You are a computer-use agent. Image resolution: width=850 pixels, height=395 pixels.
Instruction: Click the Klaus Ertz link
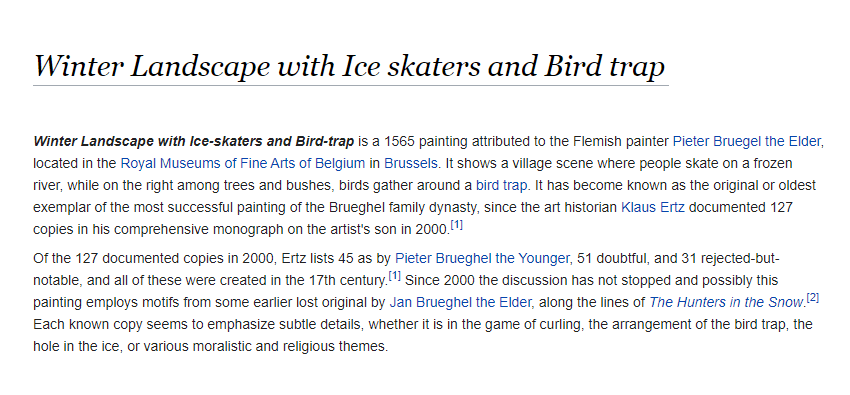653,207
